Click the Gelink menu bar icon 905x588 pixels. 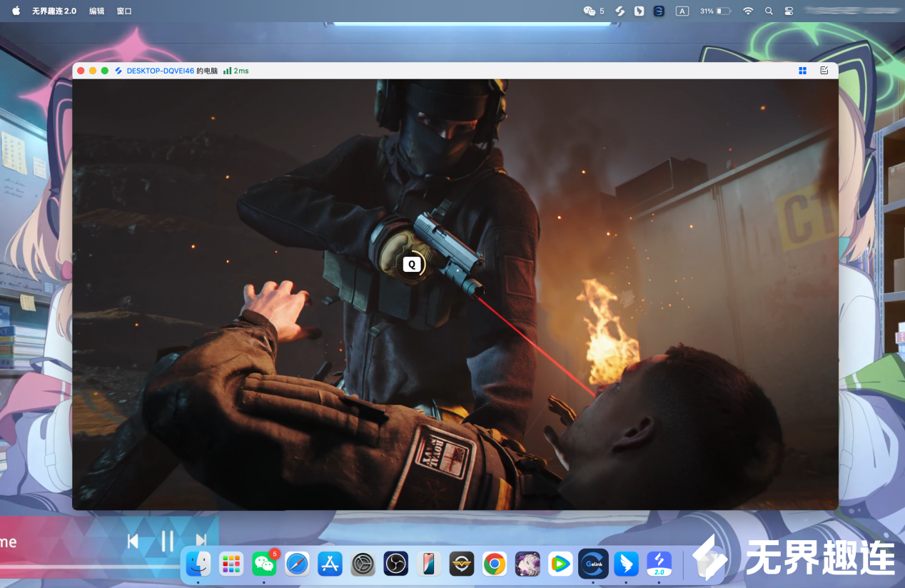[x=659, y=11]
